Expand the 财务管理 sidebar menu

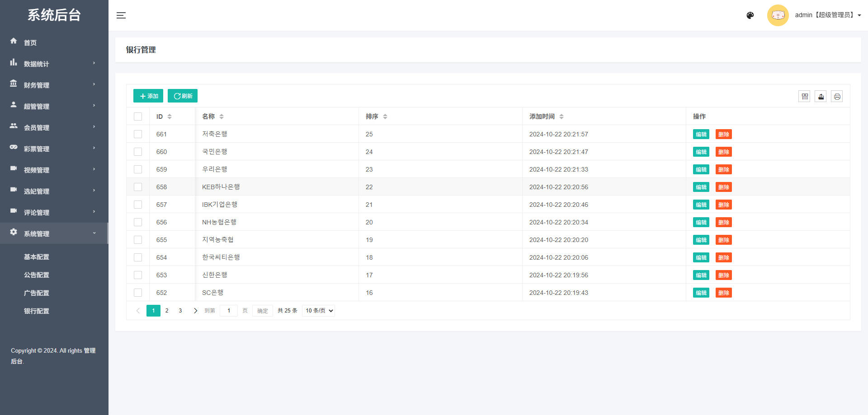point(37,85)
